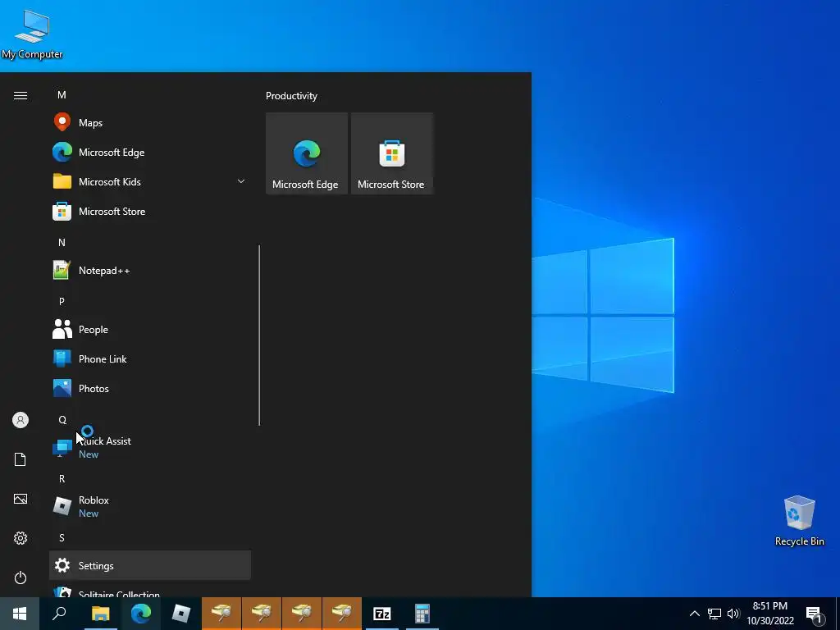Launch Notepad++ from the app list
Viewport: 840px width, 630px height.
pyautogui.click(x=150, y=270)
